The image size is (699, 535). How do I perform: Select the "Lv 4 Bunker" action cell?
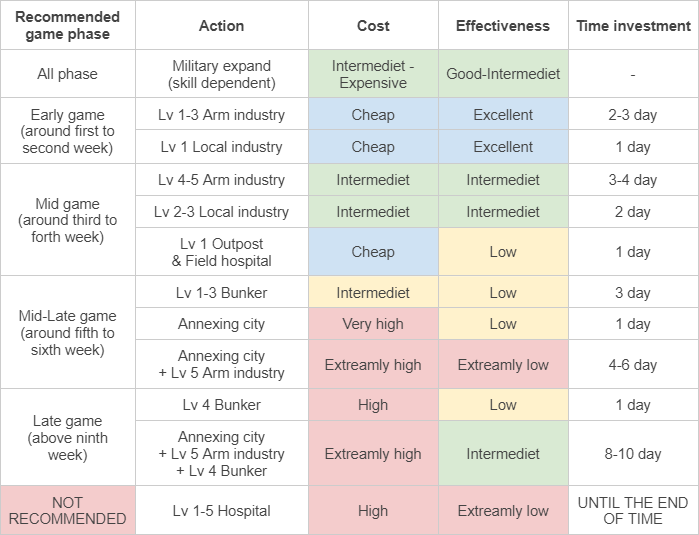[x=221, y=405]
